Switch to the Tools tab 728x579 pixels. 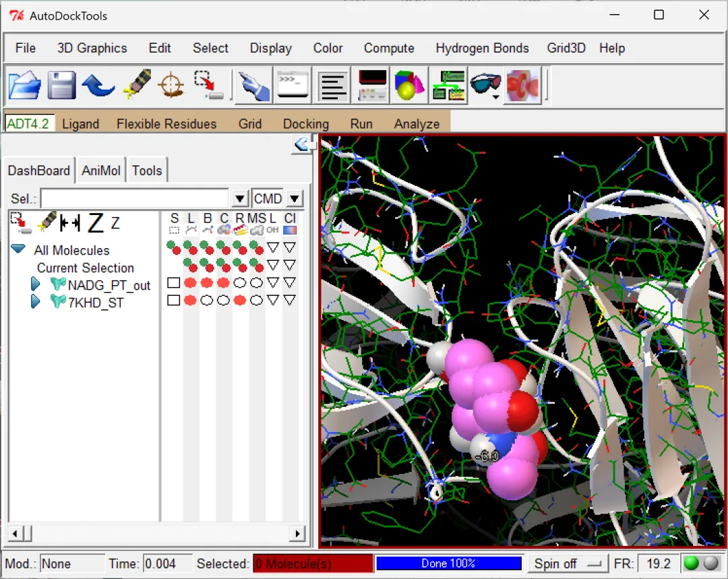coord(147,171)
